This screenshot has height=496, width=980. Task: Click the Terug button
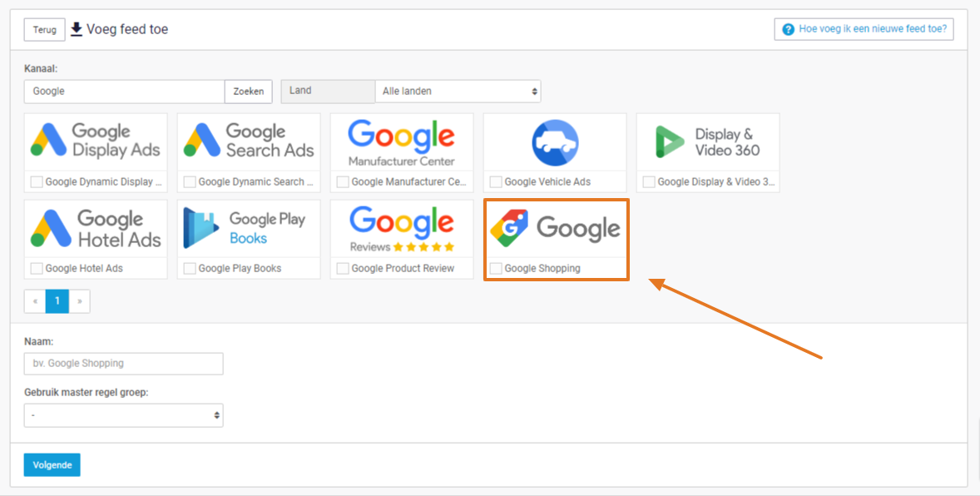pos(44,30)
